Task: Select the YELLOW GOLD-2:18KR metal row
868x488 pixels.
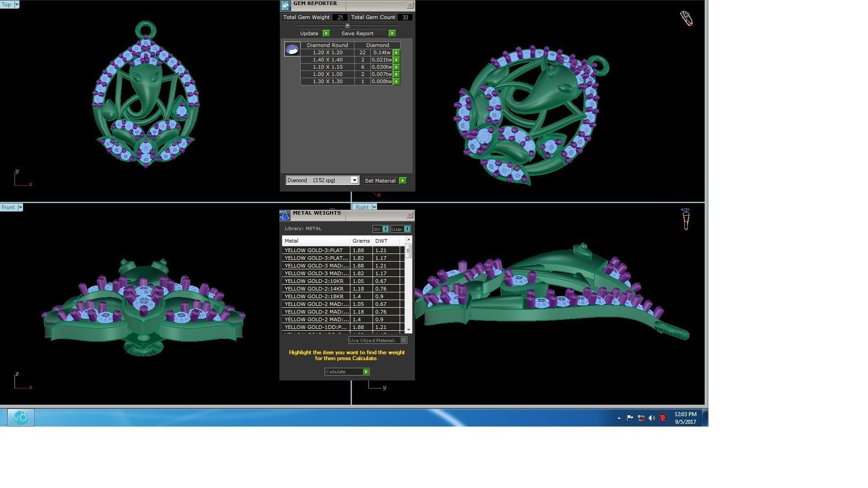Action: pos(343,296)
